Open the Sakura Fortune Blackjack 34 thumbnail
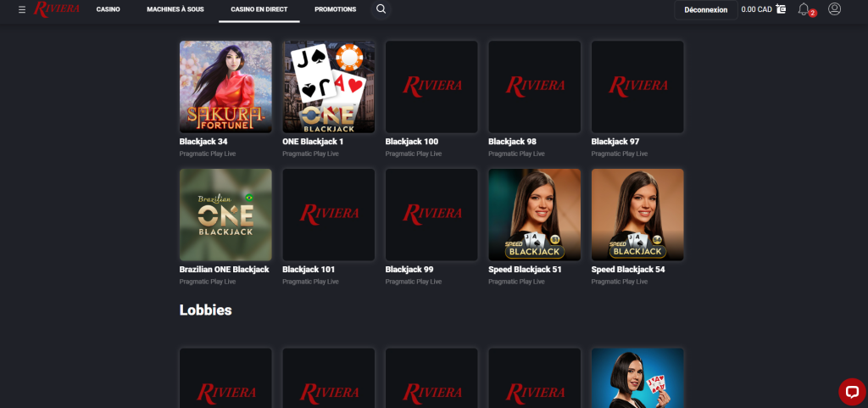The height and width of the screenshot is (408, 868). [225, 87]
